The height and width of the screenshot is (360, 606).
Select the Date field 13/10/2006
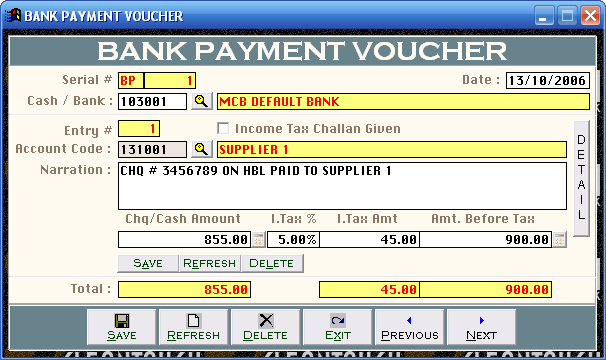coord(548,80)
